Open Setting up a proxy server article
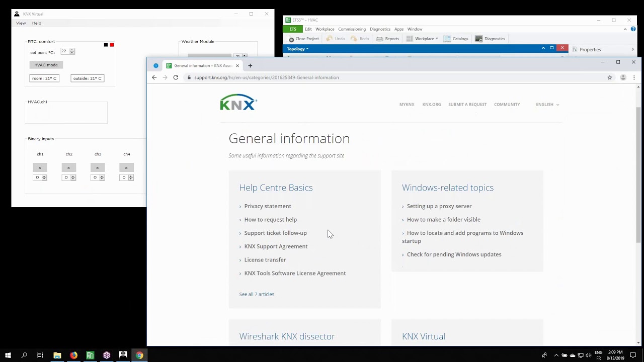 pyautogui.click(x=439, y=206)
